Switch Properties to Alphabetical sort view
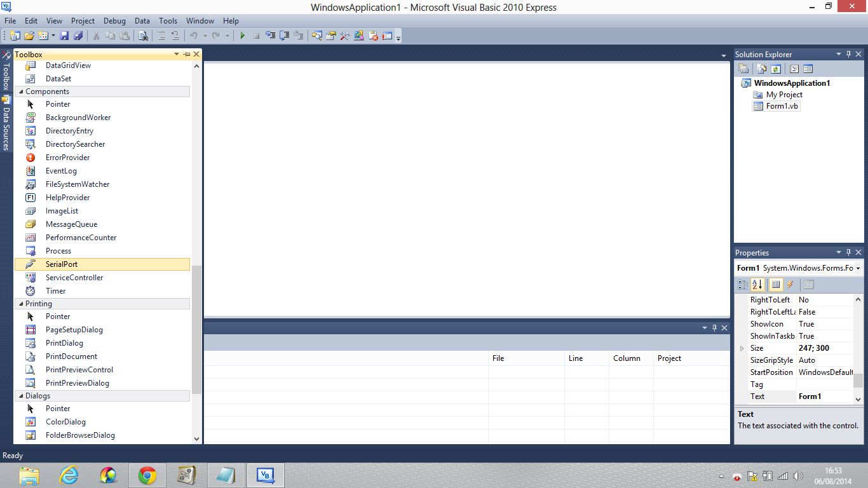Screen dimensions: 868x488 [757, 285]
